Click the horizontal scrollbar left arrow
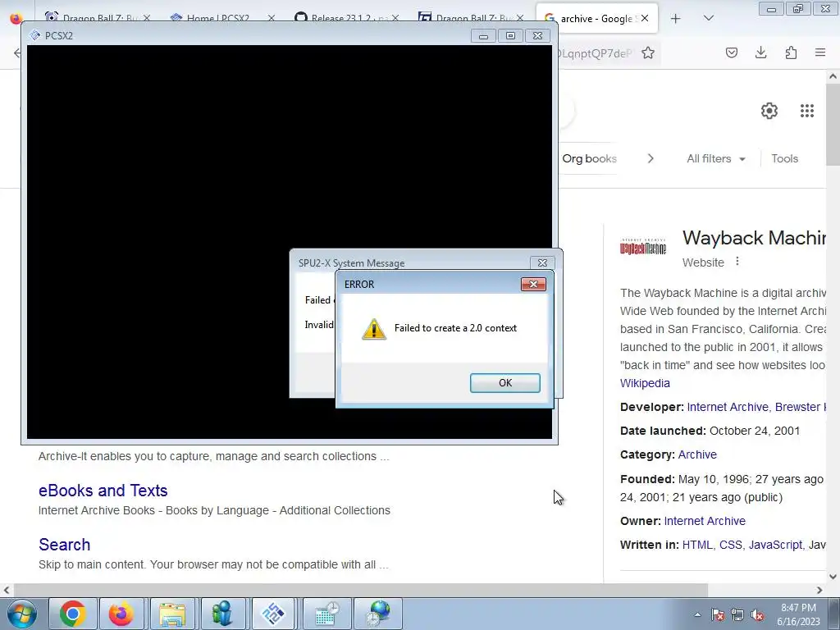This screenshot has width=840, height=630. click(7, 590)
